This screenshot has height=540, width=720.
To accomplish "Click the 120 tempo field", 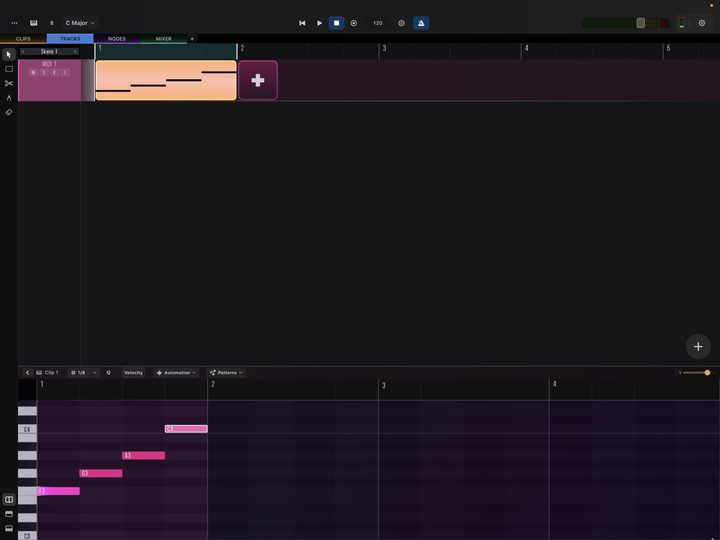I will 377,23.
